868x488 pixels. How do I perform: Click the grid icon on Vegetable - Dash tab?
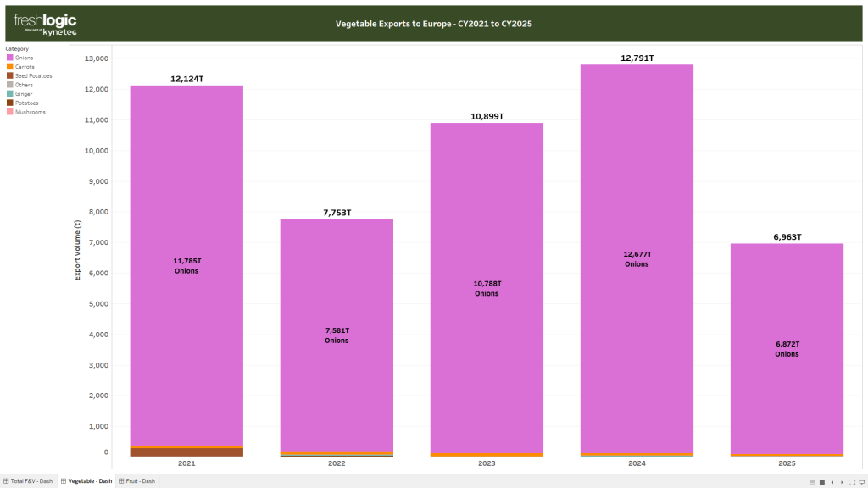point(64,481)
